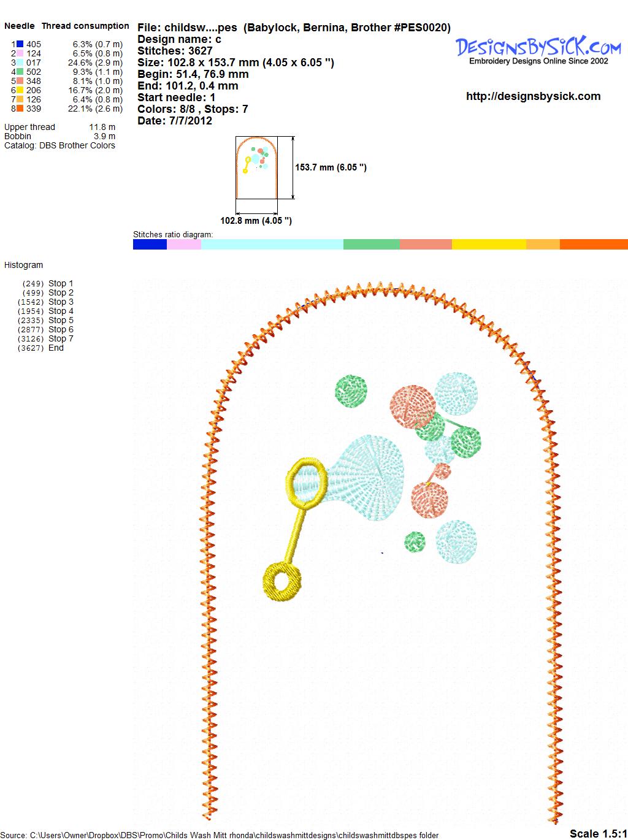
Task: Click the DesignsBySick.com logo
Action: pyautogui.click(x=538, y=49)
